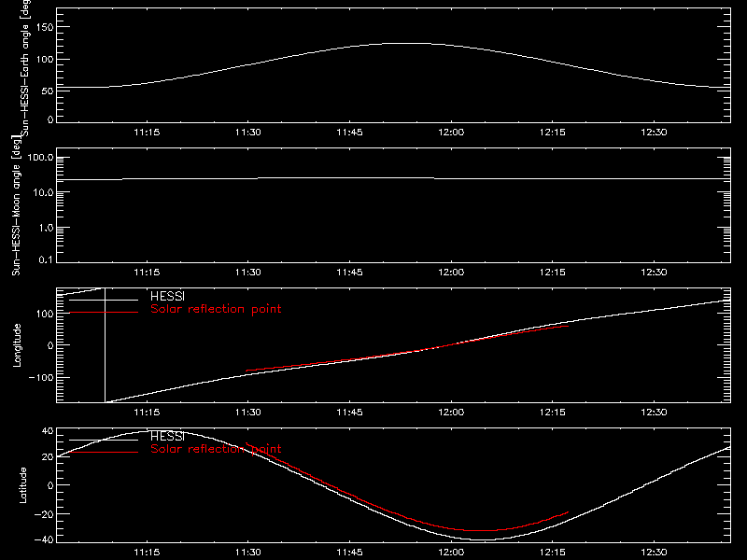Select HESSI legend text in Longitude plot
The width and height of the screenshot is (747, 560).
[x=167, y=296]
